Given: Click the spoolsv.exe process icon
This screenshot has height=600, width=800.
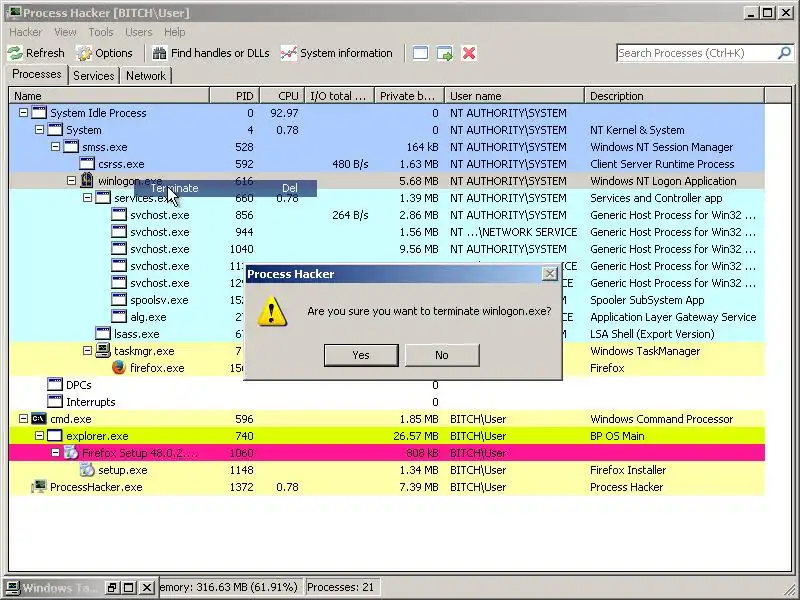Looking at the screenshot, I should coord(119,299).
